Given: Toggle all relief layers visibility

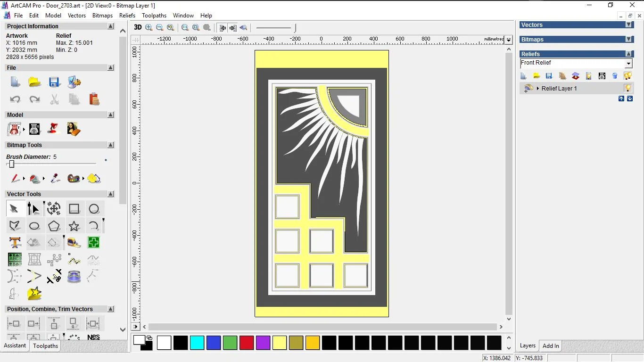Looking at the screenshot, I should [627, 76].
